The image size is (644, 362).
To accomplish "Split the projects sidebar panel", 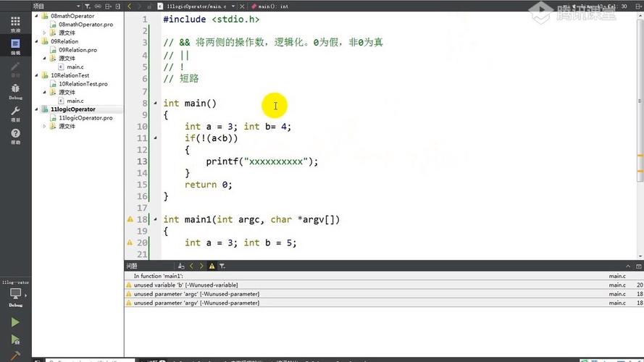I will click(x=108, y=7).
